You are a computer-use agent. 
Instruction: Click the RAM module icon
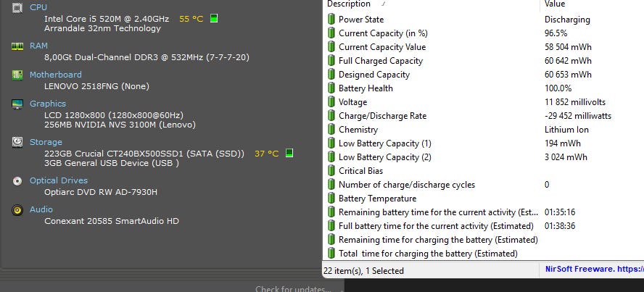click(x=17, y=46)
